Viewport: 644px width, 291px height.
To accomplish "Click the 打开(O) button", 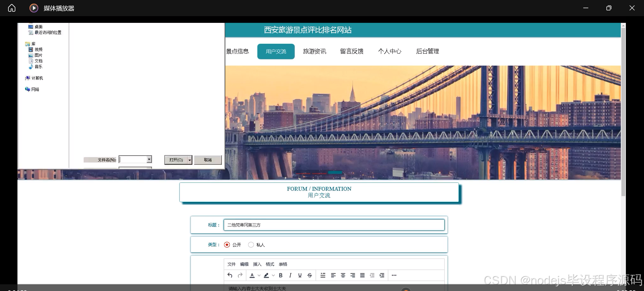I will tap(176, 160).
